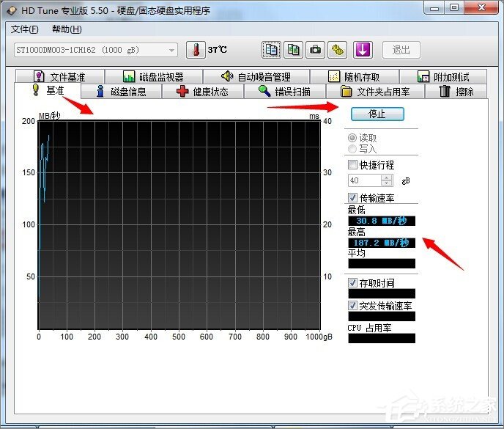Click the 30.8 MB/秒 minimum value

point(382,221)
